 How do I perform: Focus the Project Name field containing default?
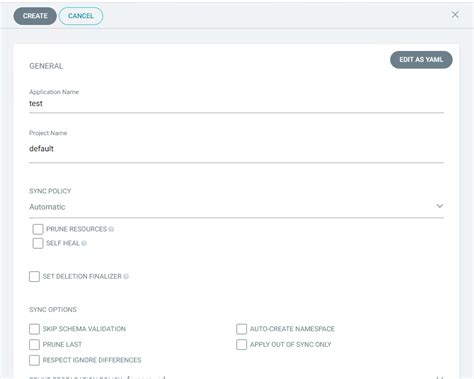(x=236, y=149)
